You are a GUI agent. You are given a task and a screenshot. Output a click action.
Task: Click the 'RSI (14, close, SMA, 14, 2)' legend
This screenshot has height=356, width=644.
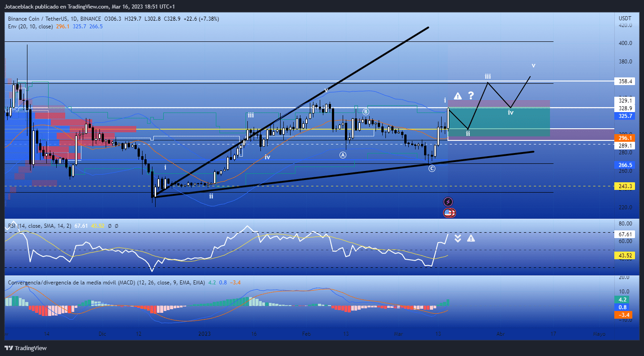point(40,225)
